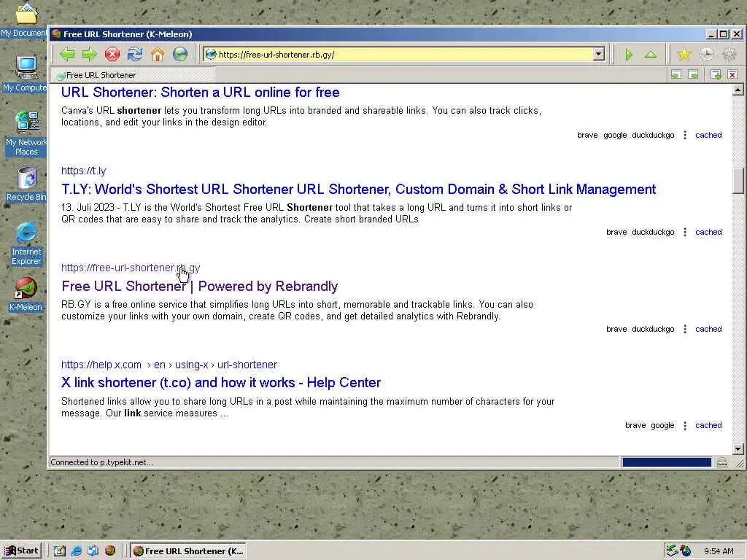Viewport: 747px width, 560px height.
Task: Open history via the clock icon
Action: pos(706,54)
